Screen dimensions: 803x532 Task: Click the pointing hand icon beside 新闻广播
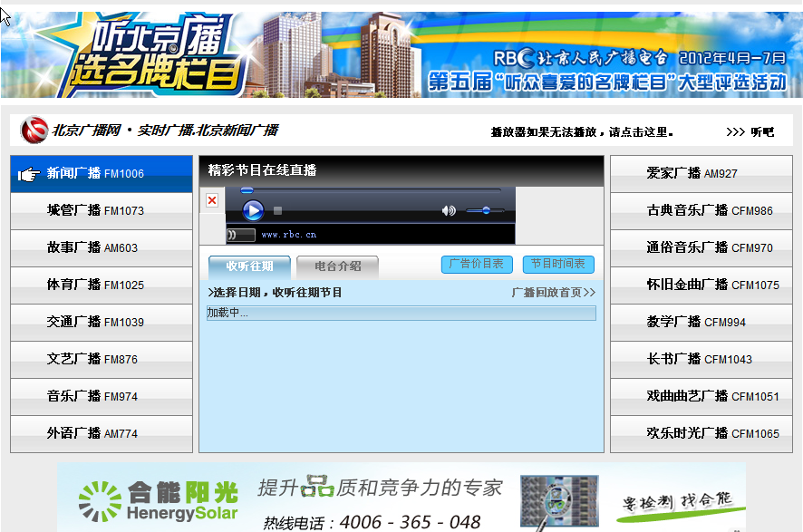tap(28, 174)
